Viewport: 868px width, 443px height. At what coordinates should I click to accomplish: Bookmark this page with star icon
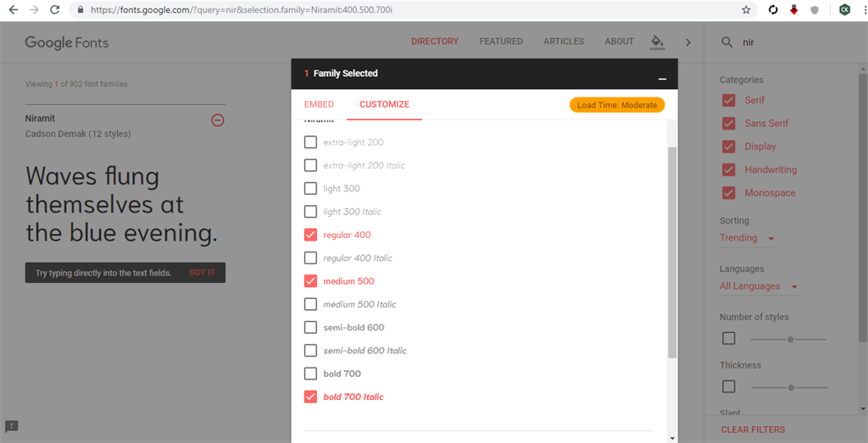pyautogui.click(x=746, y=9)
